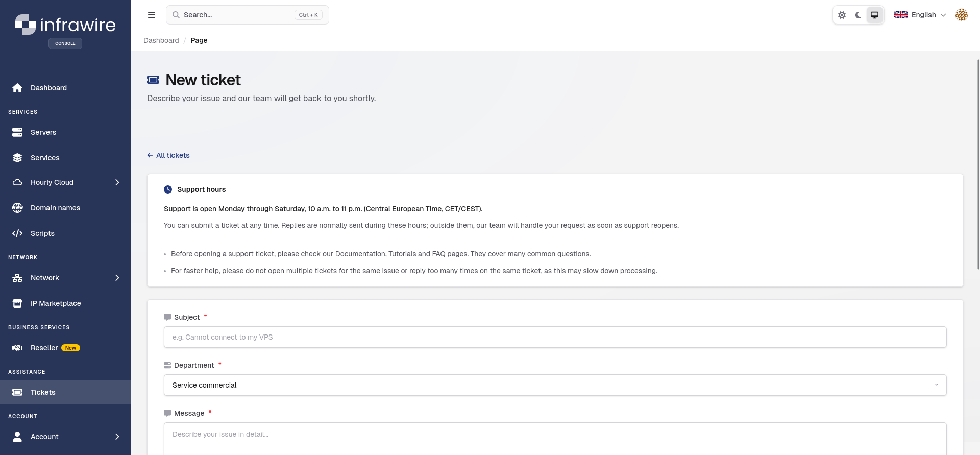Image resolution: width=980 pixels, height=455 pixels.
Task: Click the Network topology icon
Action: click(x=17, y=278)
